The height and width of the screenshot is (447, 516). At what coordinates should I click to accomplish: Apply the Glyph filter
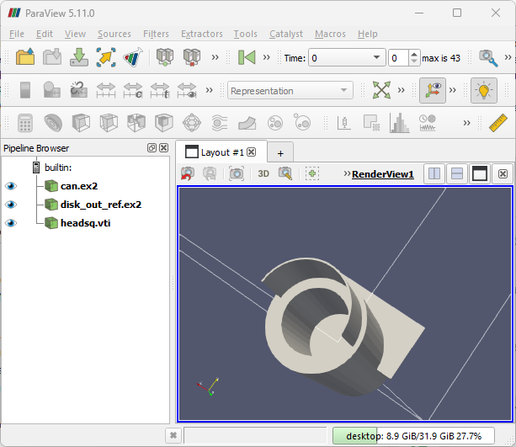(192, 123)
